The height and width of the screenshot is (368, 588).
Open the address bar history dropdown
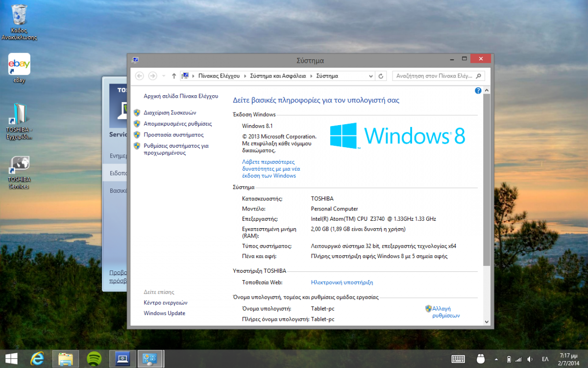(x=371, y=76)
